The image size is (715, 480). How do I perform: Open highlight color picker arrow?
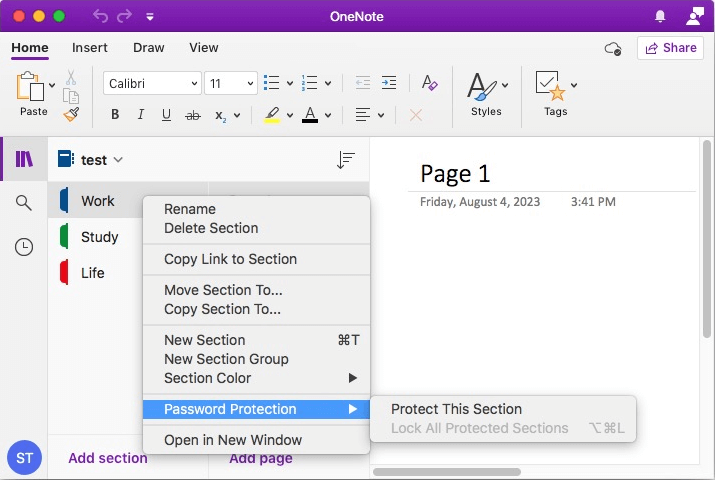point(290,115)
